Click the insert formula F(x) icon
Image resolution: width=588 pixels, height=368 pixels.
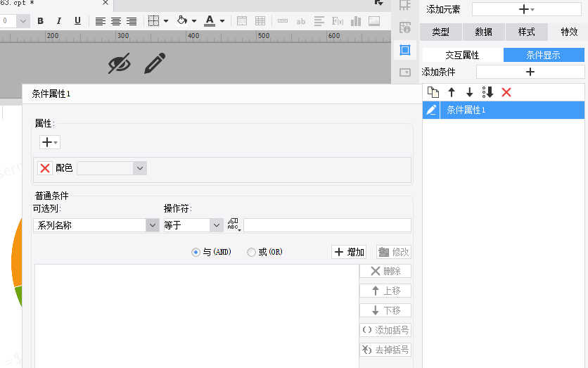338,21
